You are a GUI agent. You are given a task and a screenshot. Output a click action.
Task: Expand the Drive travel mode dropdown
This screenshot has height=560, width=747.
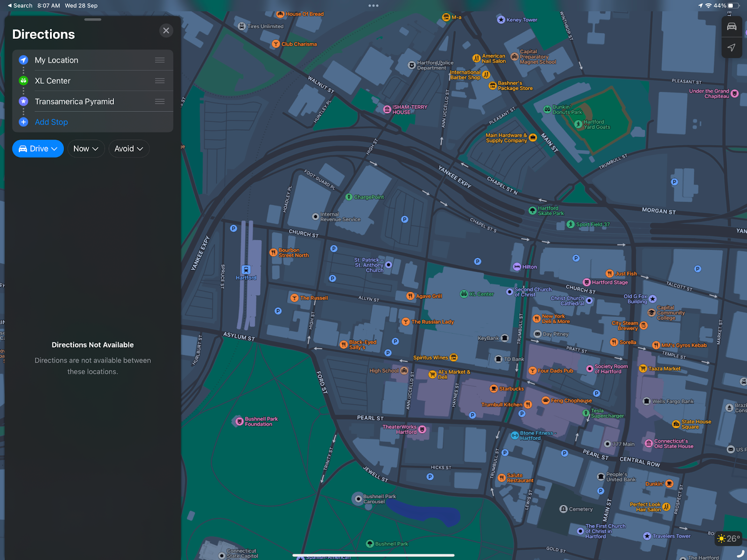click(x=38, y=149)
